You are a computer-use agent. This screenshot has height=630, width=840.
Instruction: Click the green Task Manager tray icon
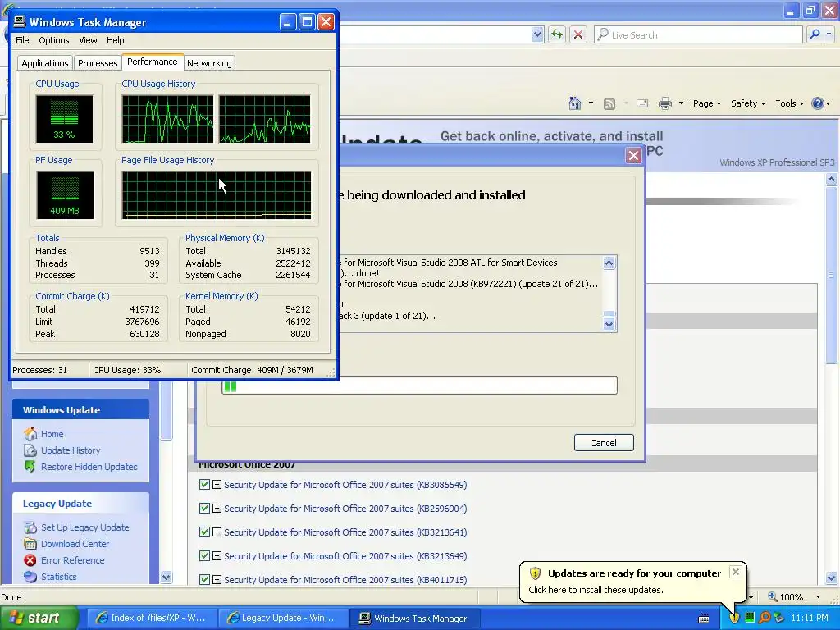point(750,618)
